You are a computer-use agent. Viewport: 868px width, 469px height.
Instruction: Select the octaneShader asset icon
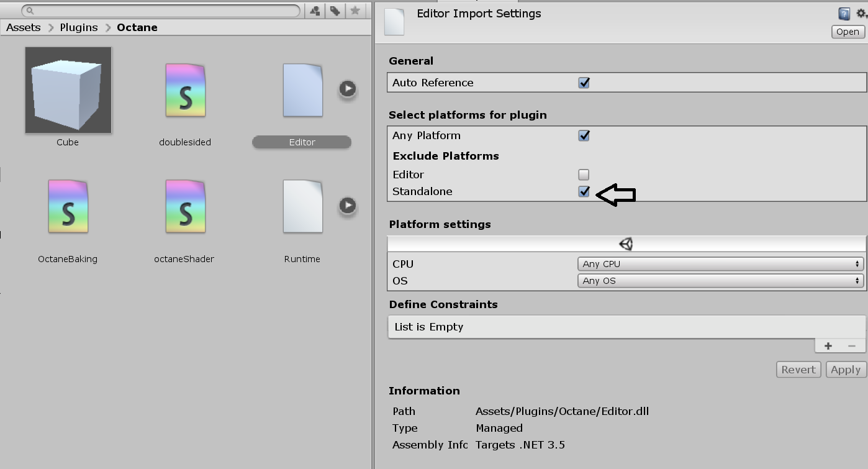(x=185, y=206)
